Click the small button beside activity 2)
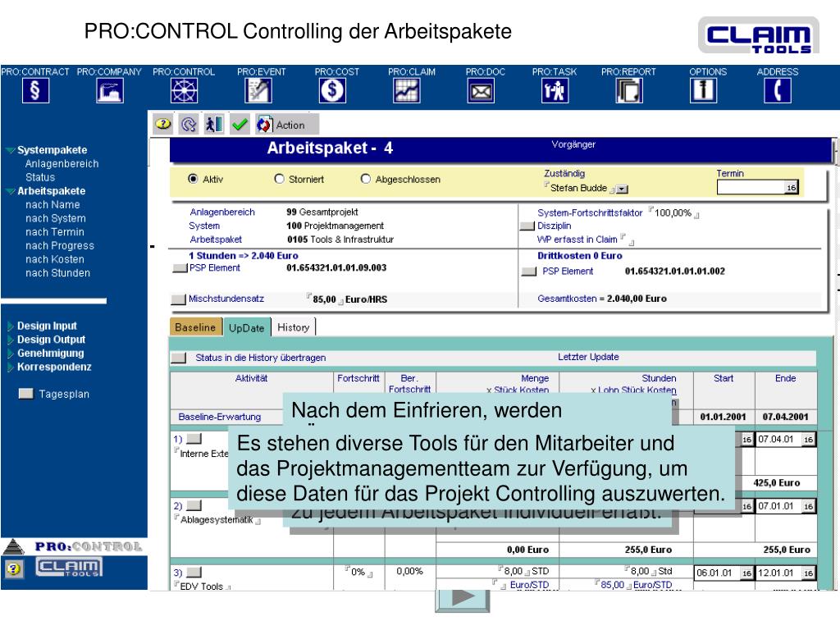840x630 pixels. (x=194, y=505)
